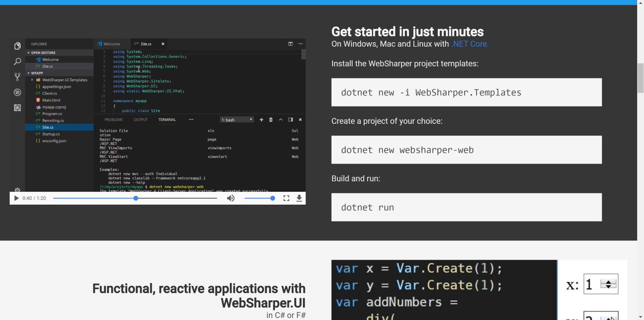Open the Search icon in the activity bar
The width and height of the screenshot is (644, 320).
(x=17, y=62)
